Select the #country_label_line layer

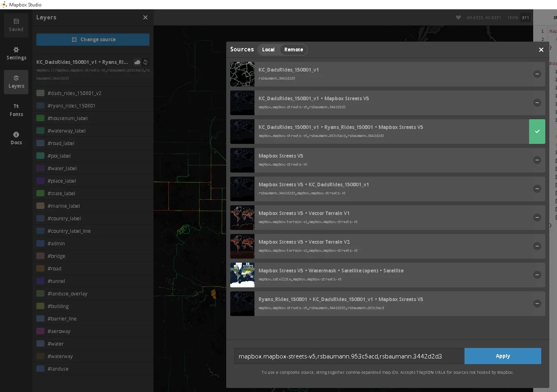[93, 231]
